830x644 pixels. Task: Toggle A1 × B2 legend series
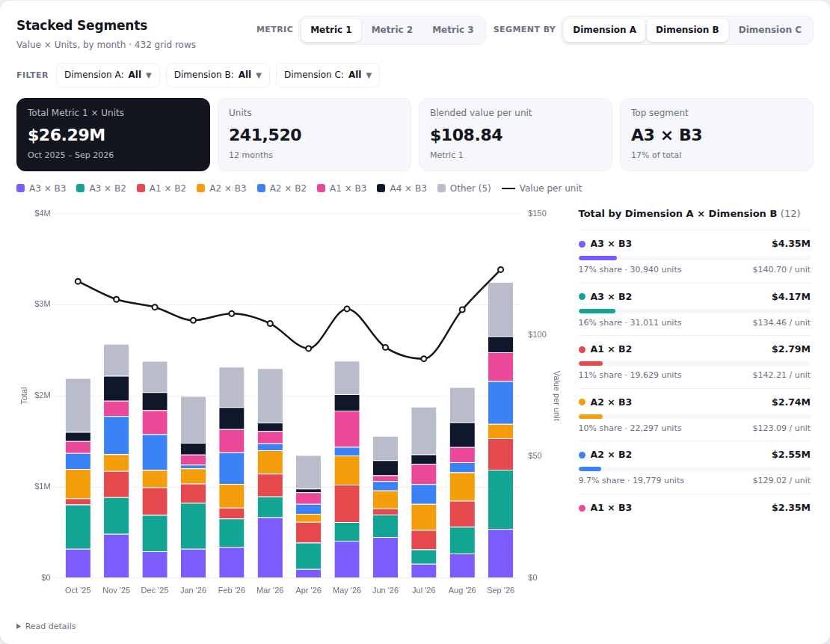pos(162,188)
